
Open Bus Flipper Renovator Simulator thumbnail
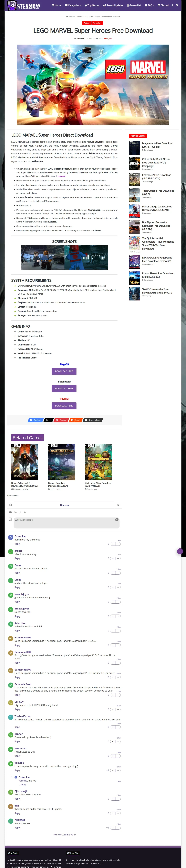(x=134, y=227)
